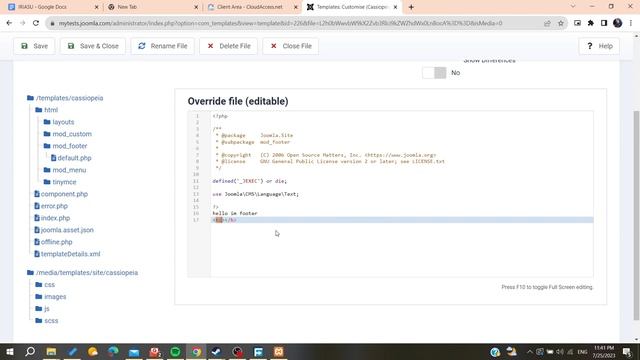Click Delete File button

229,46
